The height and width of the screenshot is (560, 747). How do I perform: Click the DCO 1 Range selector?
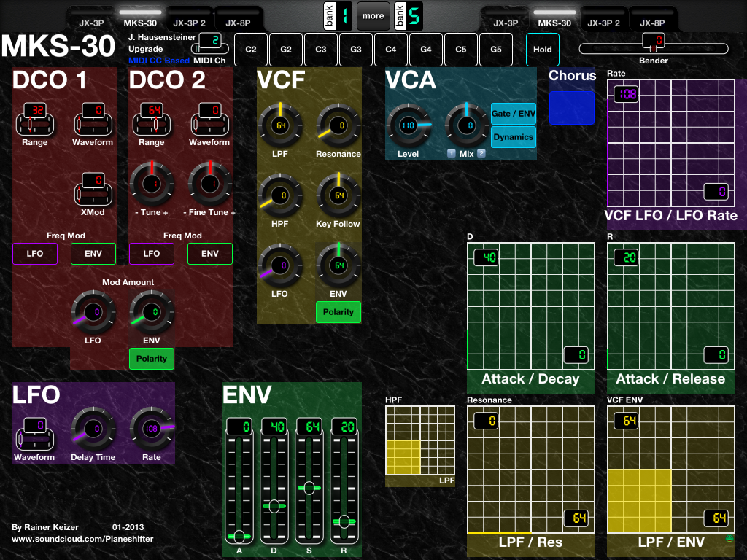pos(35,119)
